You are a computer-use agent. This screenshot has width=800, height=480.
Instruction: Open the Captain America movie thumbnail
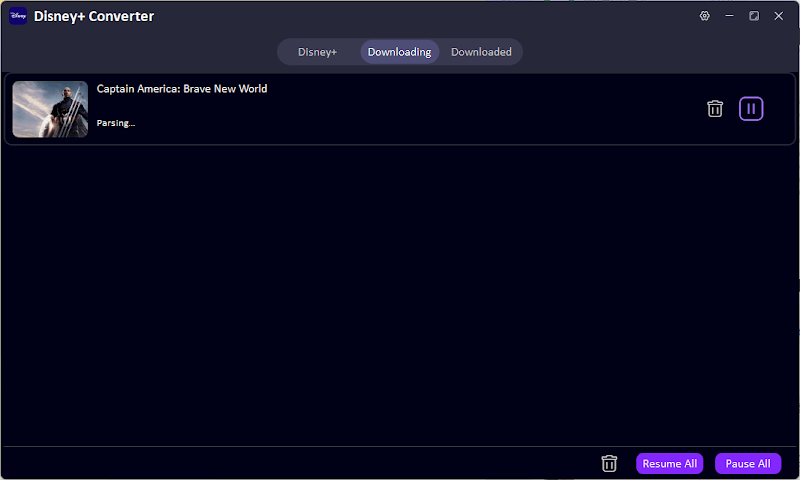[50, 109]
